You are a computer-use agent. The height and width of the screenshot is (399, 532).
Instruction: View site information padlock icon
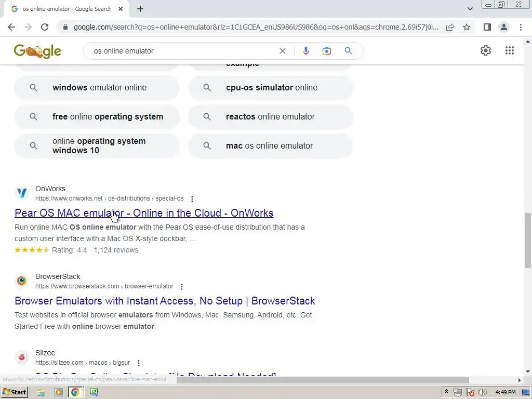65,27
